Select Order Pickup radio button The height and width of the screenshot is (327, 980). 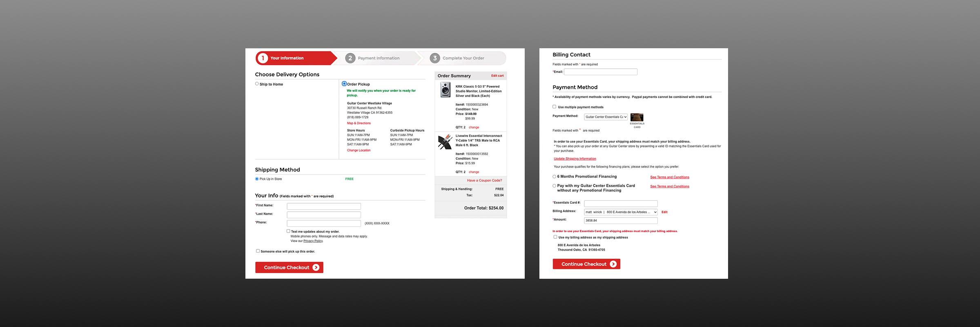click(x=344, y=84)
